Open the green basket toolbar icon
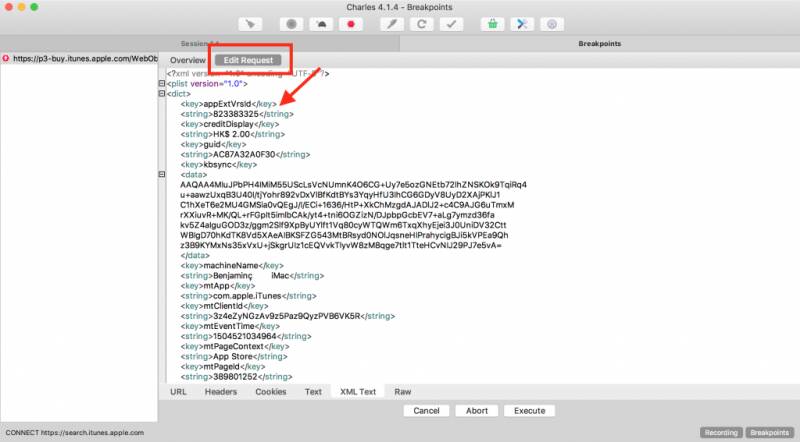This screenshot has height=442, width=800. pos(492,24)
